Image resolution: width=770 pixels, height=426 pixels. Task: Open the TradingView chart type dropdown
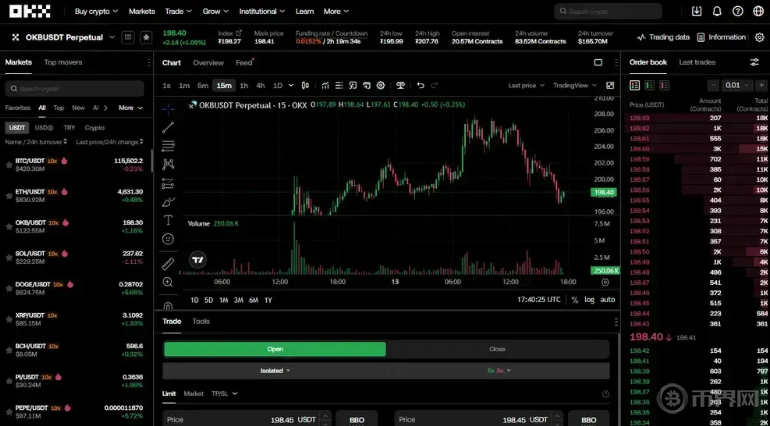[x=574, y=85]
